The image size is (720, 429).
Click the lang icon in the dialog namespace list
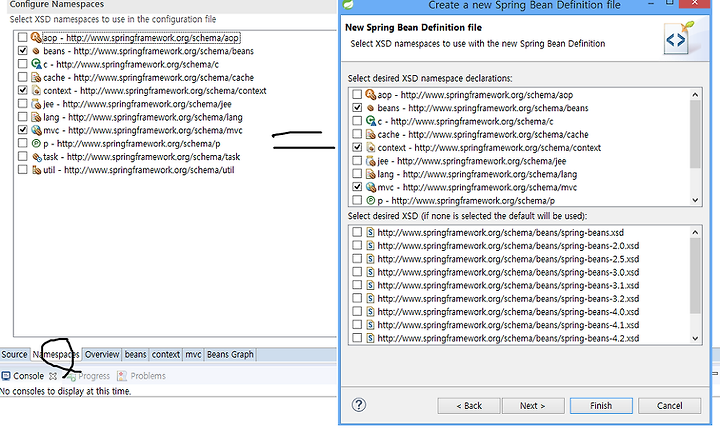click(371, 174)
